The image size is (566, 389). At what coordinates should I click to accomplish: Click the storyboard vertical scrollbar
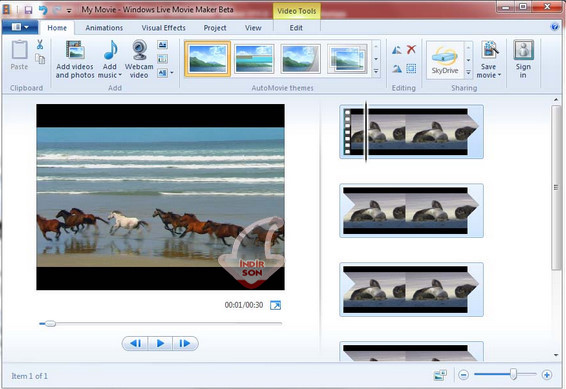coord(556,187)
